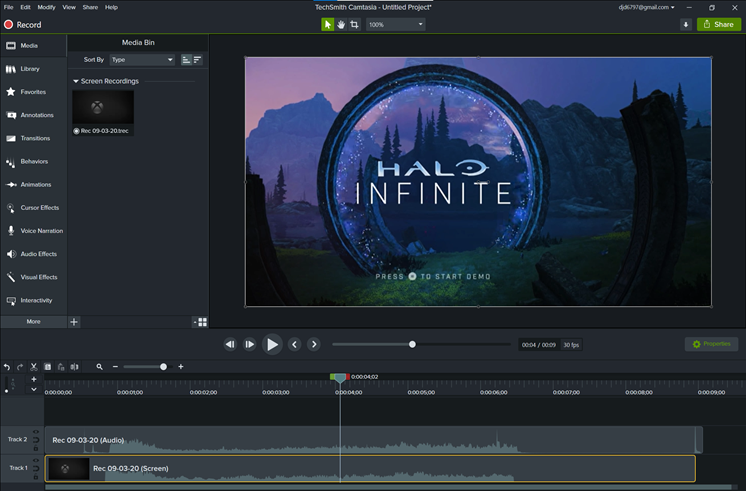746x491 pixels.
Task: Open the canvas zoom 100% dropdown
Action: (395, 24)
